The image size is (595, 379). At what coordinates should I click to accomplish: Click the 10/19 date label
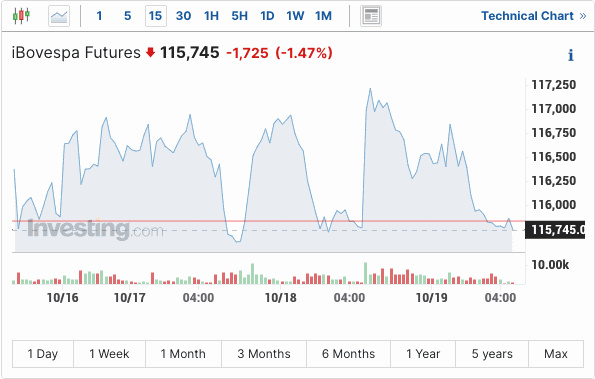(431, 298)
